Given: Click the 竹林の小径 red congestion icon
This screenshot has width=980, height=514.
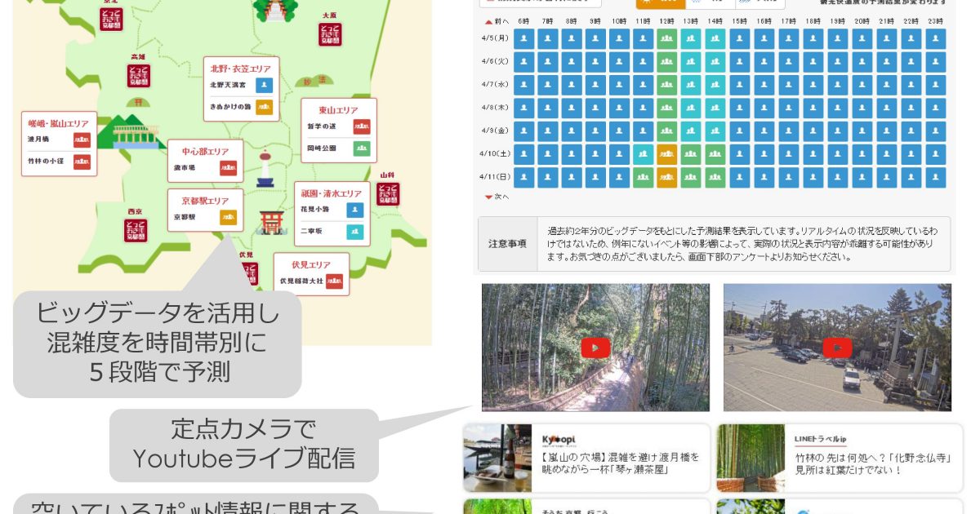Looking at the screenshot, I should [x=82, y=162].
